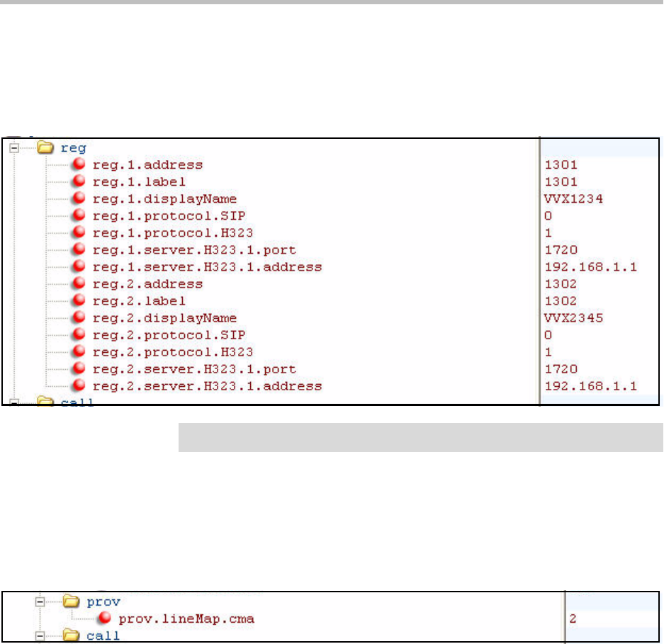Click the red icon beside reg.1.address
The image size is (664, 644).
coord(80,165)
